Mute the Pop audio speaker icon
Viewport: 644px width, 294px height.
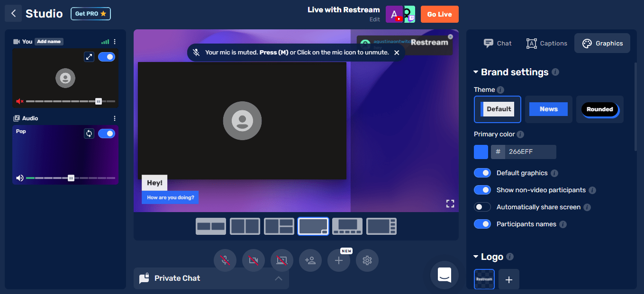pos(20,178)
